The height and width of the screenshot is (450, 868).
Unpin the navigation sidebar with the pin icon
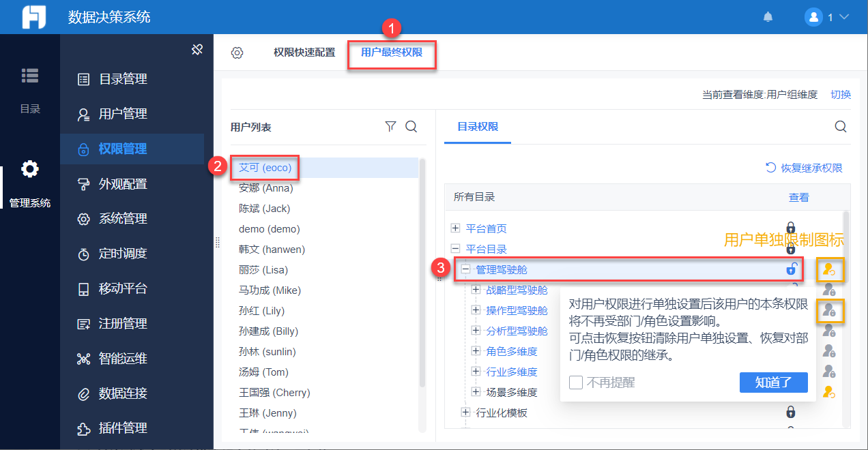tap(197, 49)
